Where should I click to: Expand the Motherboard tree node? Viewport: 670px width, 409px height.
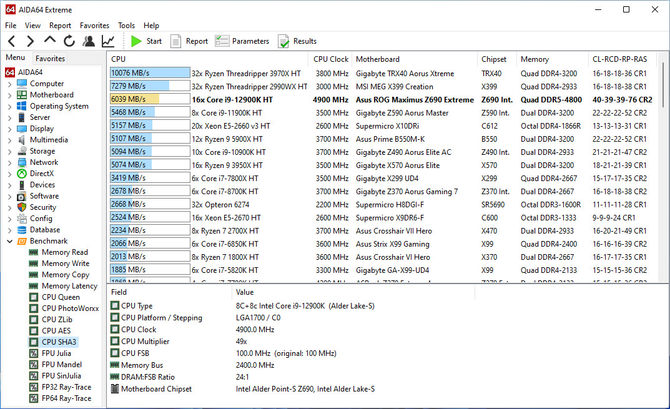pyautogui.click(x=9, y=95)
